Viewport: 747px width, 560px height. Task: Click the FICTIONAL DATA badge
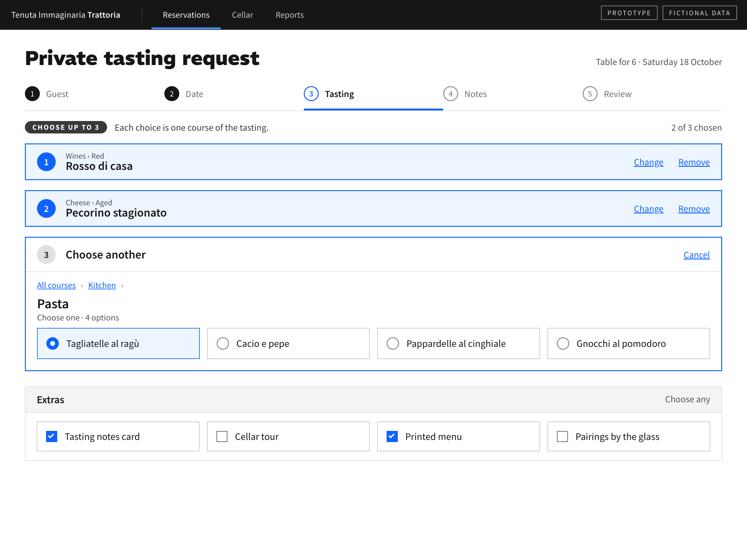click(x=699, y=13)
